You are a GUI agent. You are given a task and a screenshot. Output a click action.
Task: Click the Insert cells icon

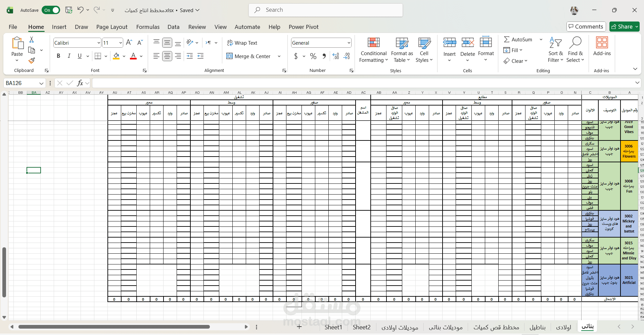pyautogui.click(x=449, y=43)
